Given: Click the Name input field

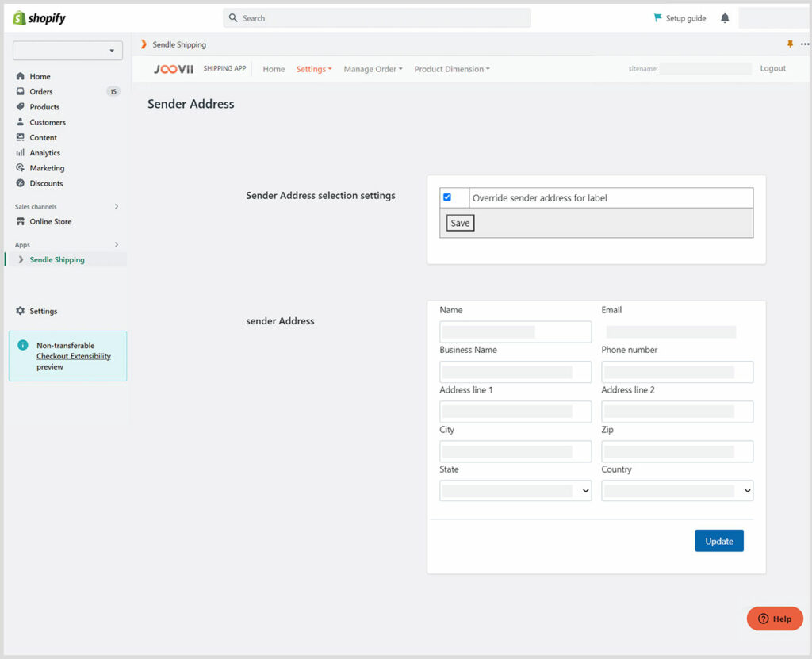Looking at the screenshot, I should (x=515, y=331).
